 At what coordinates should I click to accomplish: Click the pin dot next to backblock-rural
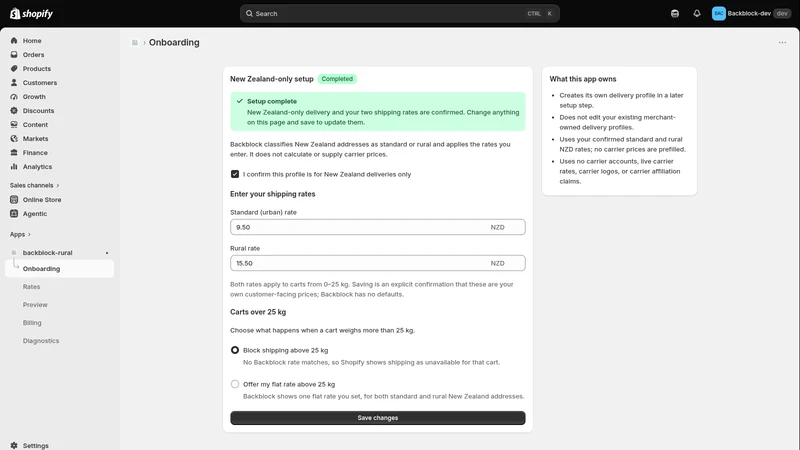107,253
